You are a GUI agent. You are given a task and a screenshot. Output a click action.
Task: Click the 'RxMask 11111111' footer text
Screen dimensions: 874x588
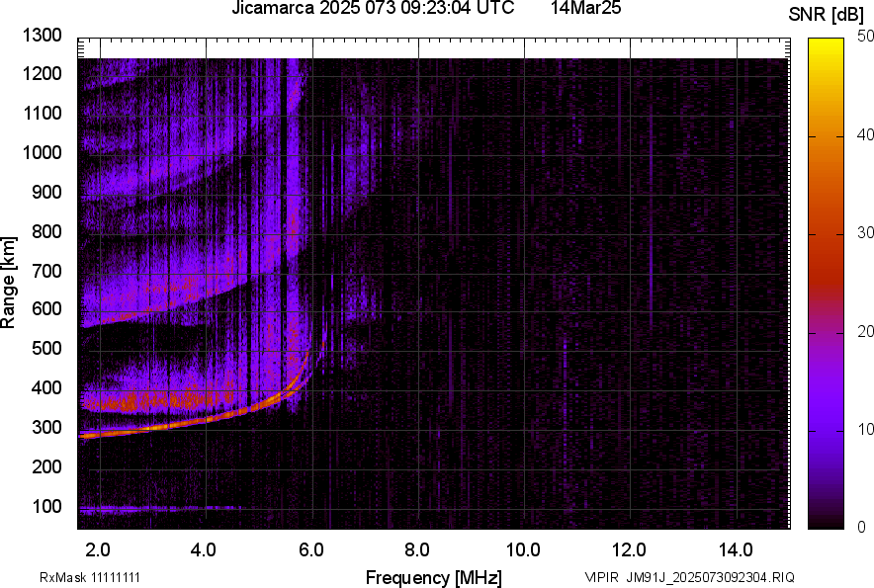click(x=89, y=577)
